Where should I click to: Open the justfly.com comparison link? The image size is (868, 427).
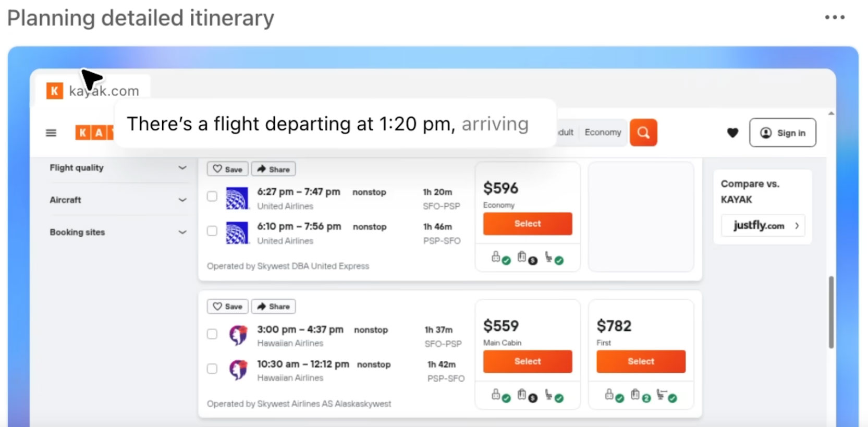coord(763,226)
